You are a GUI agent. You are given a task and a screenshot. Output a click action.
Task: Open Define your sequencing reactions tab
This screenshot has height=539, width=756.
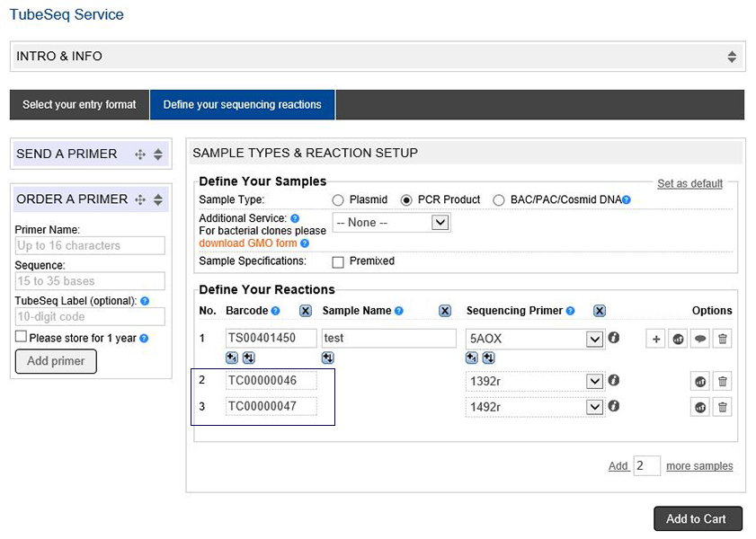pyautogui.click(x=242, y=105)
